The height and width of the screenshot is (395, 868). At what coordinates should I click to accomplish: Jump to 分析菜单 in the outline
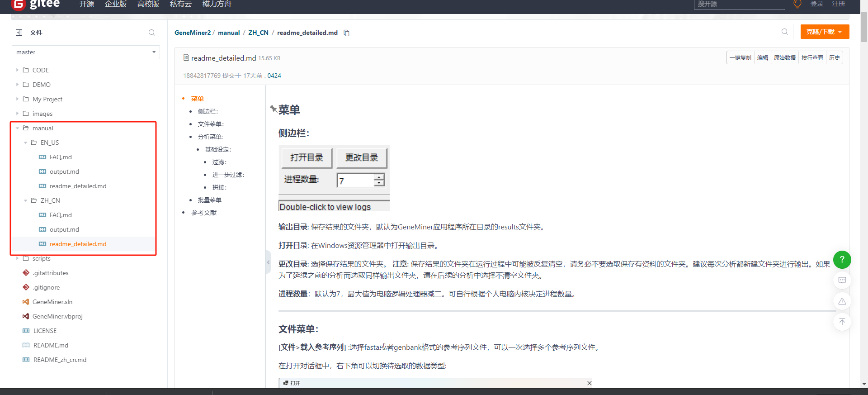coord(210,137)
